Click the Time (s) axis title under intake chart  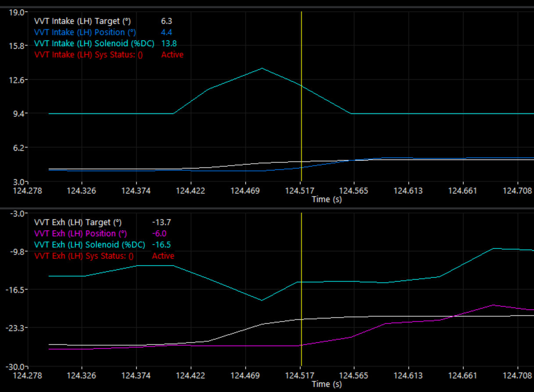(x=327, y=199)
